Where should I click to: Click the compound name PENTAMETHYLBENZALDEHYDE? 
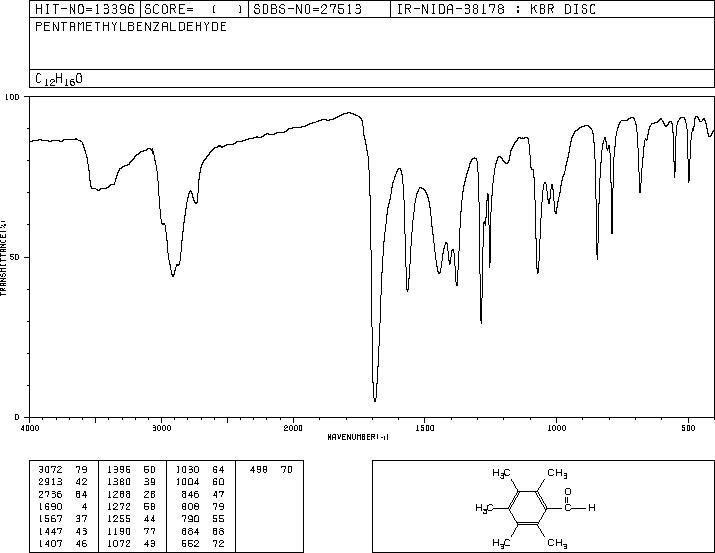coord(131,27)
